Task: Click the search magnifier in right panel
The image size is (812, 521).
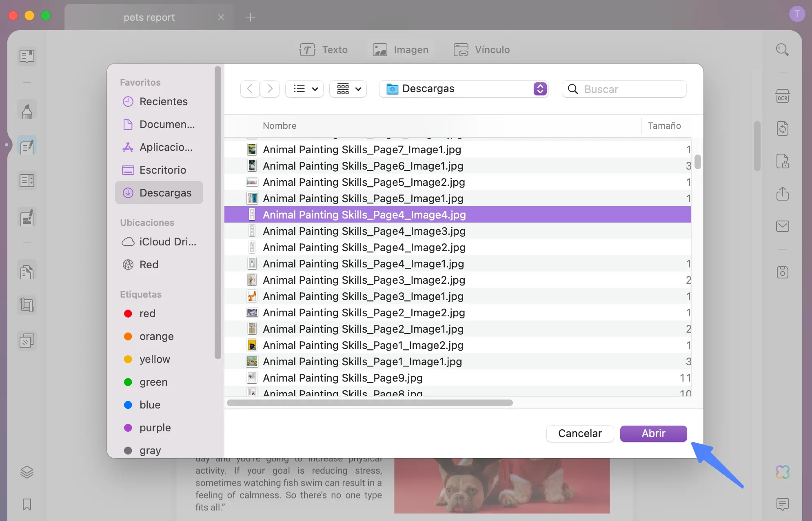Action: [x=782, y=50]
